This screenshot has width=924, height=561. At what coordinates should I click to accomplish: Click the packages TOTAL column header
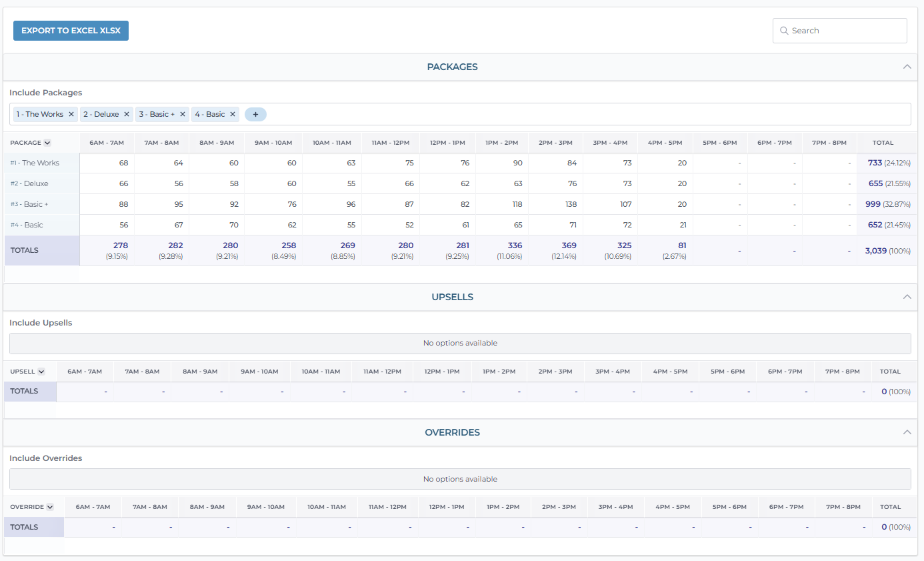[883, 143]
